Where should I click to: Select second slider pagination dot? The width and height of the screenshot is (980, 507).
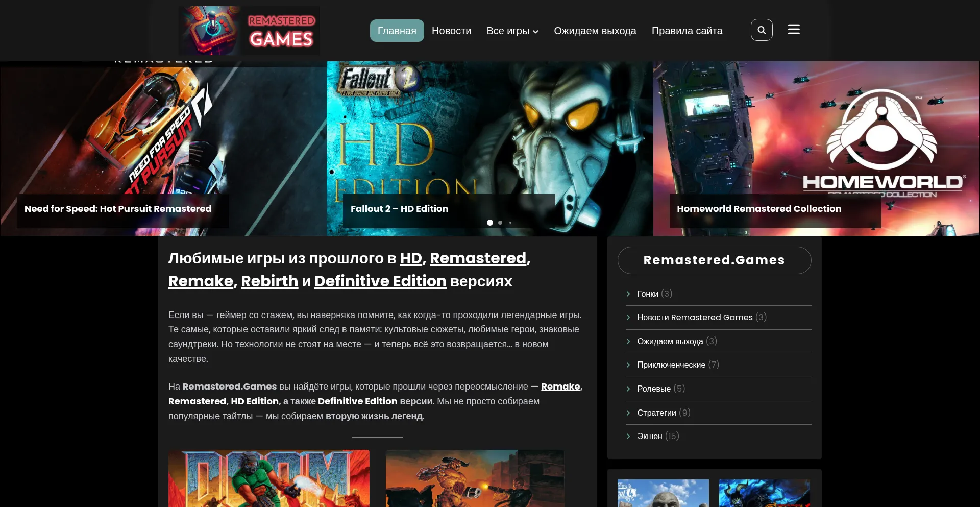coord(500,223)
